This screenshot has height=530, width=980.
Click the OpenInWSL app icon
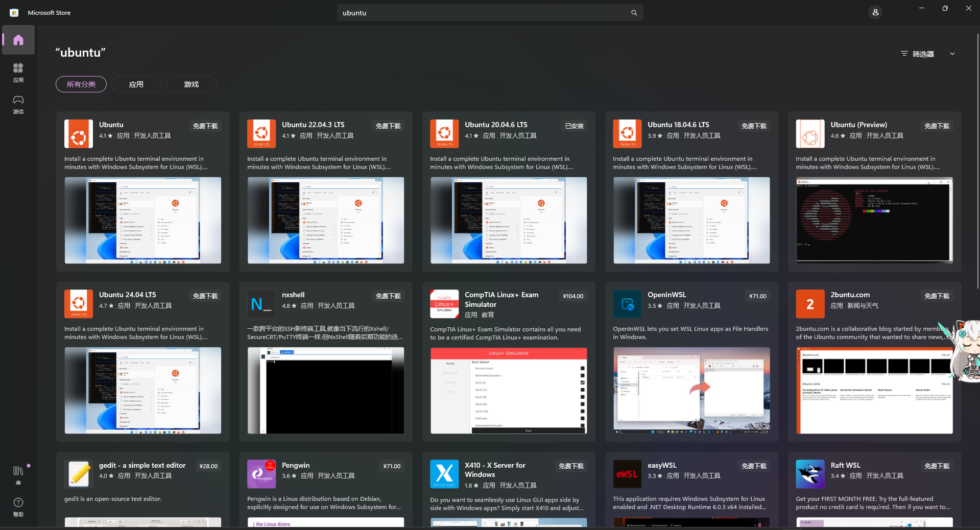click(627, 304)
